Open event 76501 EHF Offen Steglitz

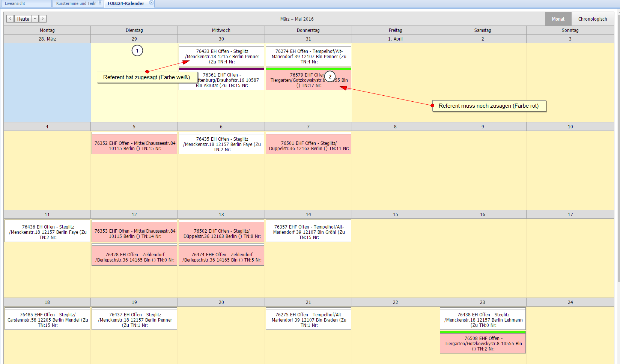tap(308, 146)
